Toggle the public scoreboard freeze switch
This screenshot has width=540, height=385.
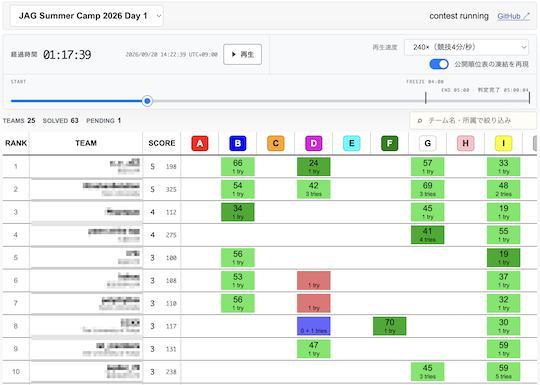(439, 64)
